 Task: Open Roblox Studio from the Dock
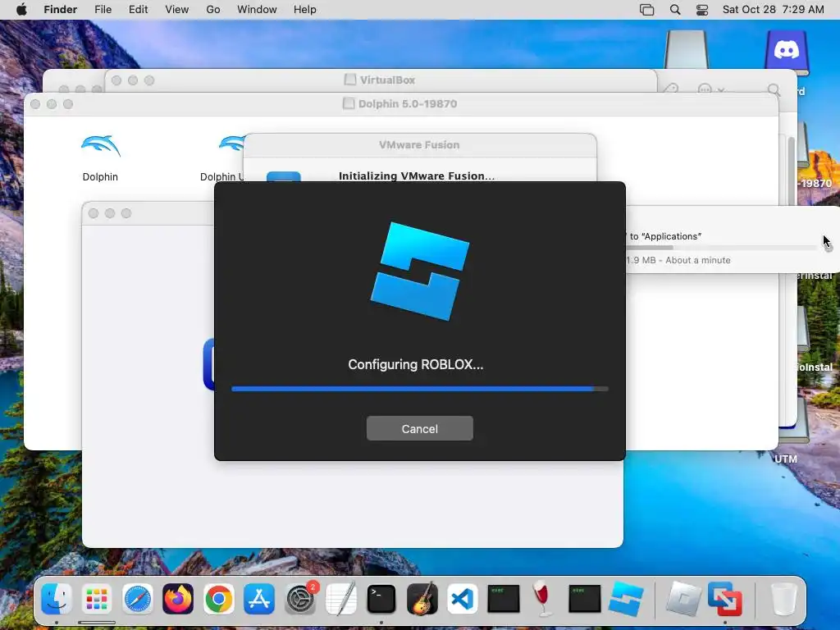[626, 598]
